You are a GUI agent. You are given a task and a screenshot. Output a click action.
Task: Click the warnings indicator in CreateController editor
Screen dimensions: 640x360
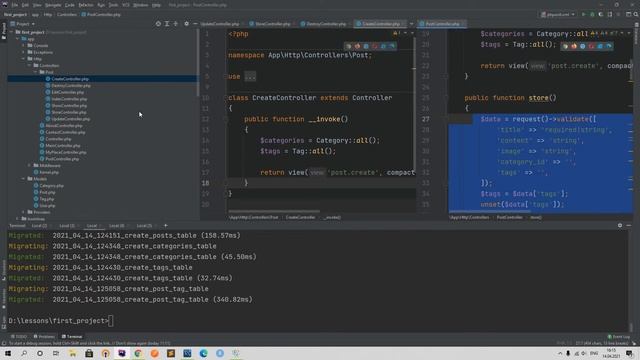396,33
